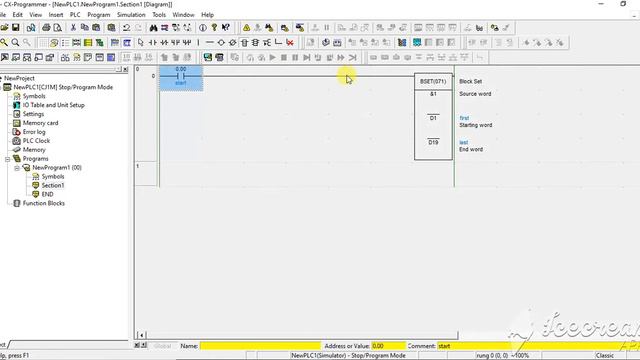Select Settings in the project tree

point(33,114)
